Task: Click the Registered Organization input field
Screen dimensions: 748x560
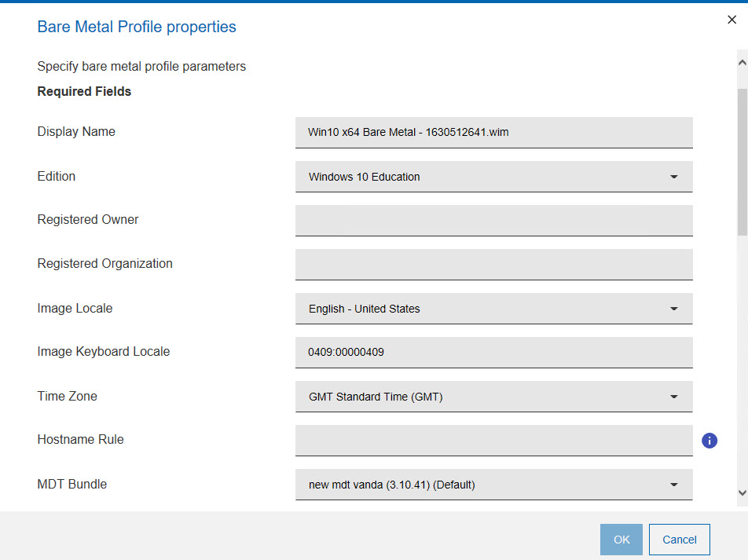Action: coord(493,264)
